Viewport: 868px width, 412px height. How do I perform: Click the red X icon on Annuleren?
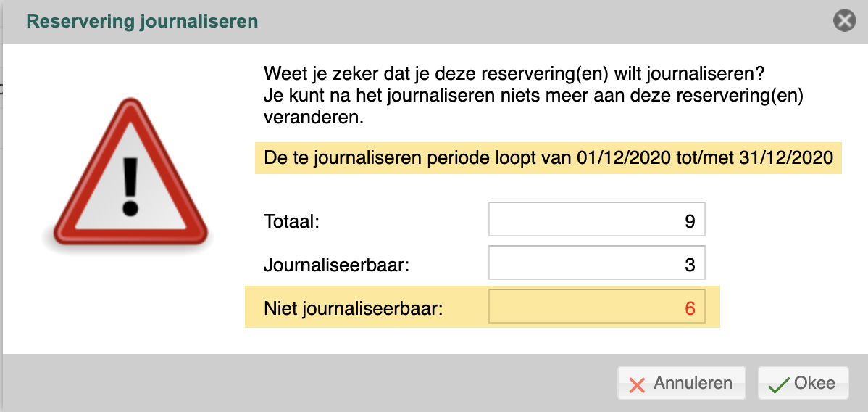tap(637, 384)
